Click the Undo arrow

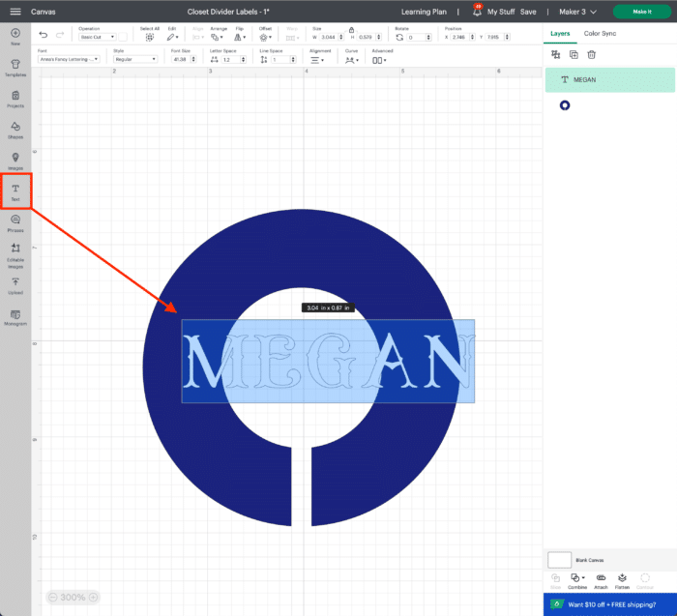(42, 35)
